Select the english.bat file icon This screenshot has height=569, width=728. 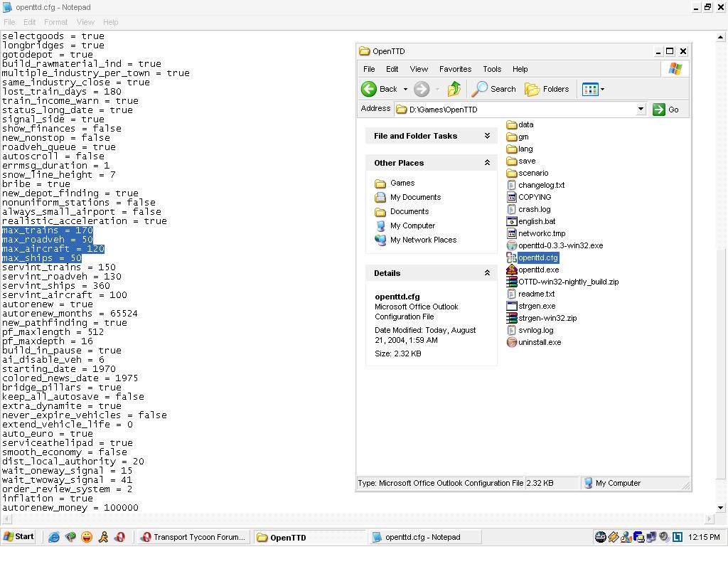pyautogui.click(x=512, y=221)
